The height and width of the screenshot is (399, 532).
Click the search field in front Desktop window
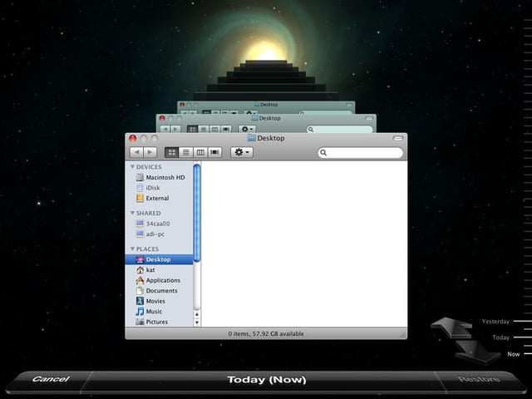click(x=361, y=153)
